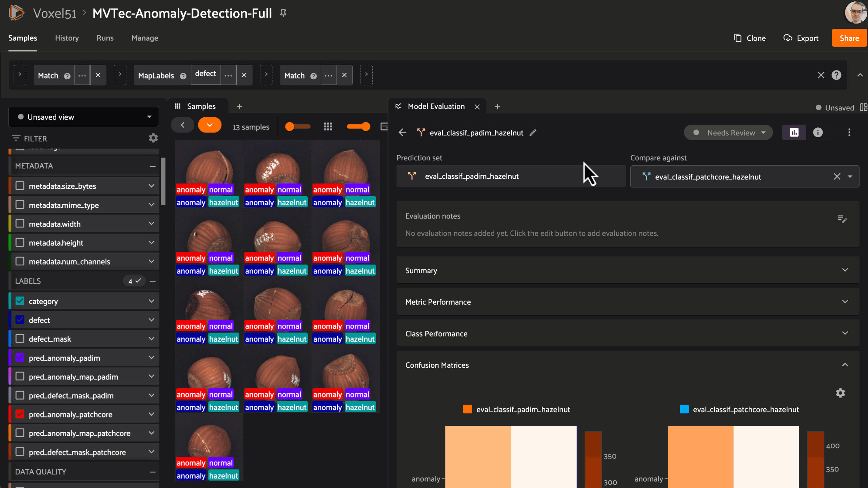
Task: Check the metadata.width field checkbox
Action: pyautogui.click(x=20, y=224)
